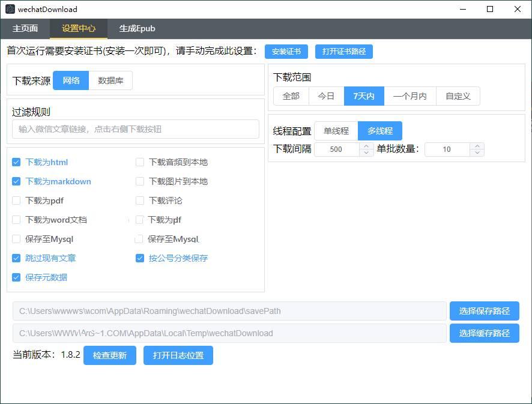Click the 检查更新 button
Image resolution: width=532 pixels, height=404 pixels.
[110, 355]
